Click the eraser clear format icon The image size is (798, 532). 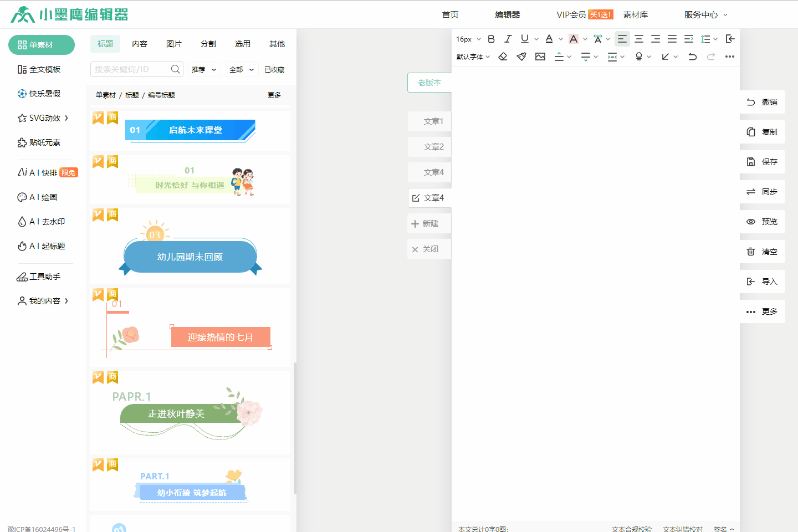pyautogui.click(x=503, y=57)
